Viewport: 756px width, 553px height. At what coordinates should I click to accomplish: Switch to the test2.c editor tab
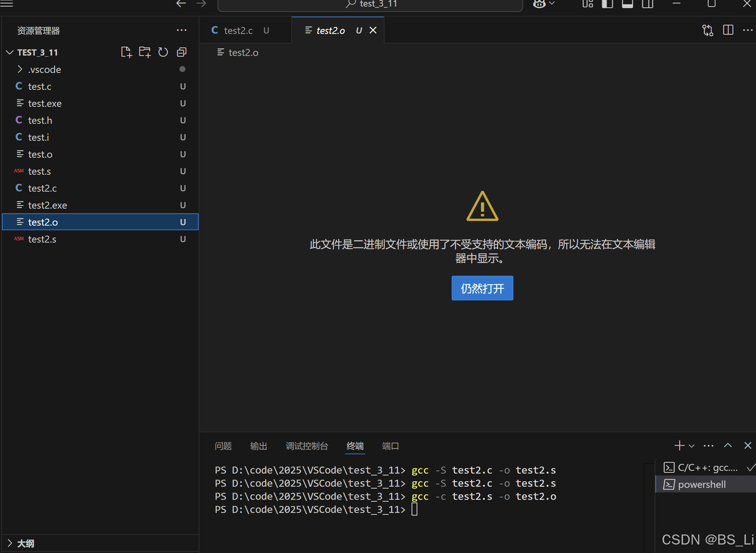pyautogui.click(x=238, y=30)
